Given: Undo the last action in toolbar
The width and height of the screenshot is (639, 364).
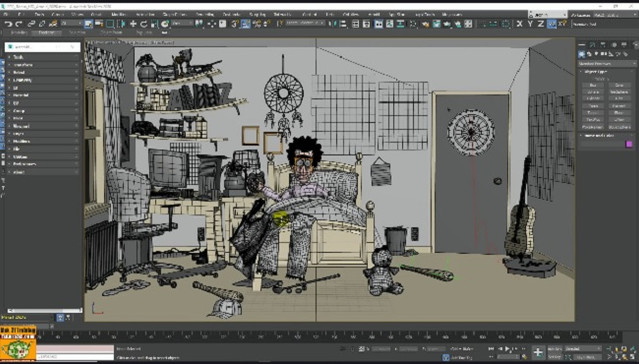Looking at the screenshot, I should [x=8, y=24].
